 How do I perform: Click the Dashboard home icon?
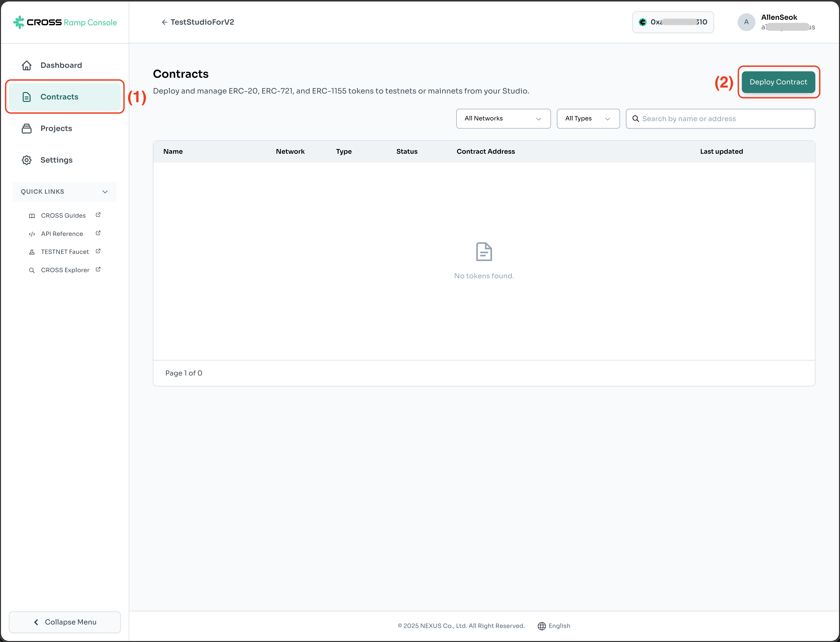point(26,65)
